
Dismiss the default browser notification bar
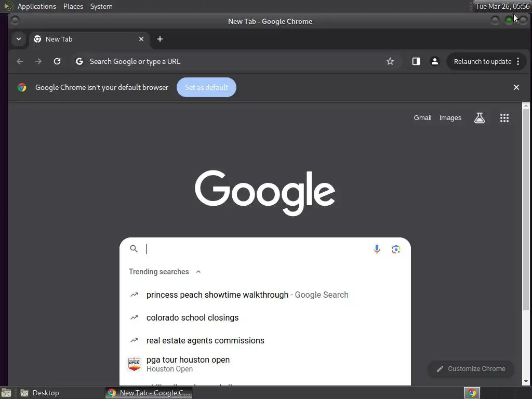coord(516,87)
